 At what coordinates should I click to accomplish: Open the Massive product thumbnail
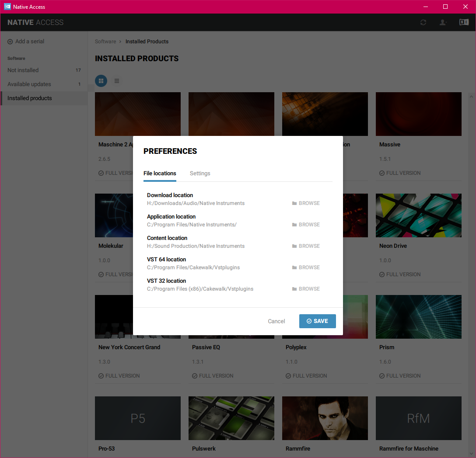click(418, 114)
